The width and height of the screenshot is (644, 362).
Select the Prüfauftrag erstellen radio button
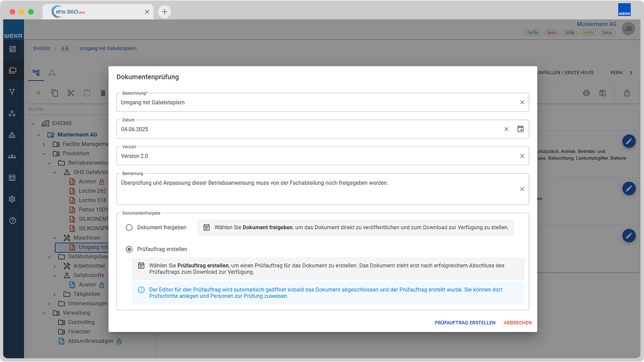click(x=129, y=249)
